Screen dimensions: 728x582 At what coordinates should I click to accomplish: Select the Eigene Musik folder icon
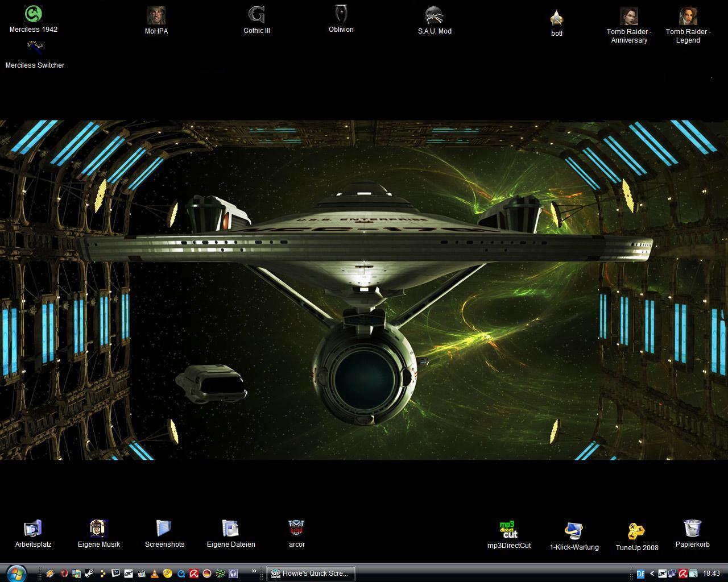pos(99,534)
